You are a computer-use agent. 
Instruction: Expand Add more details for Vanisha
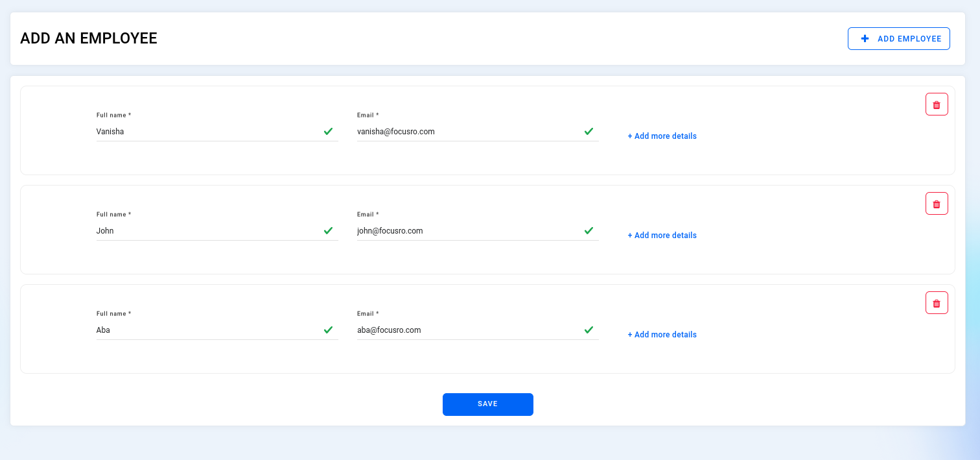pos(662,136)
